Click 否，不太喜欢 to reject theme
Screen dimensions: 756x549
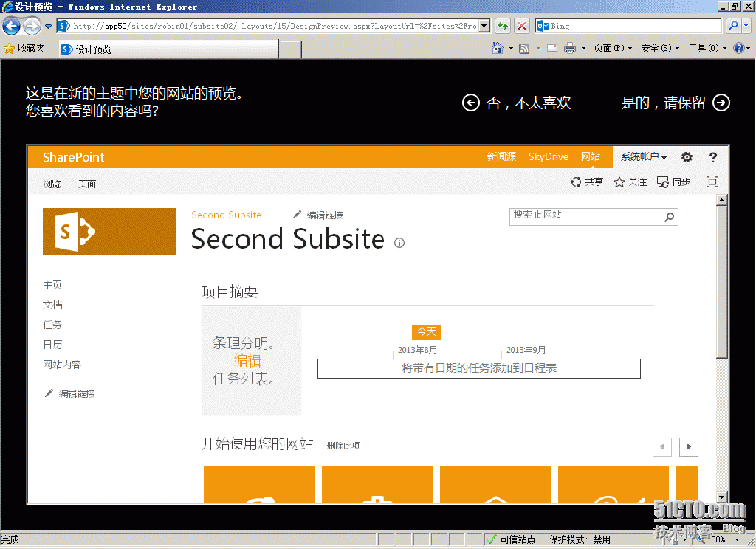tap(529, 103)
